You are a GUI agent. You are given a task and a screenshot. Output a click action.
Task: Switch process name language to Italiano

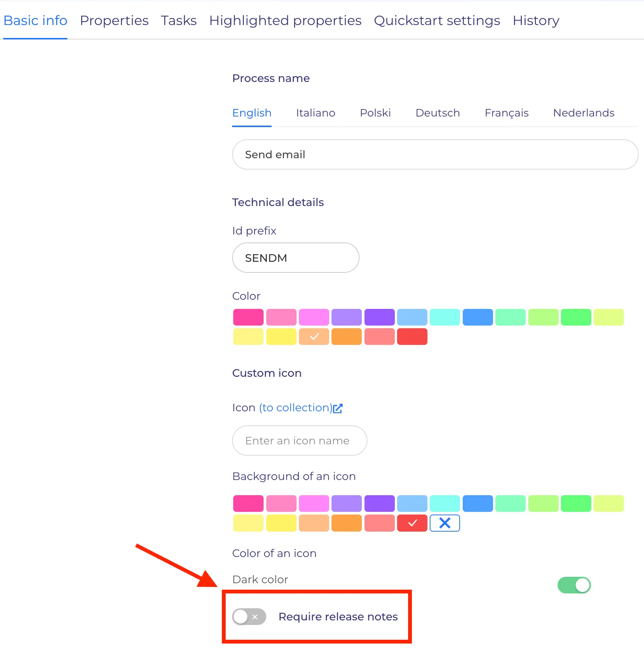point(316,113)
